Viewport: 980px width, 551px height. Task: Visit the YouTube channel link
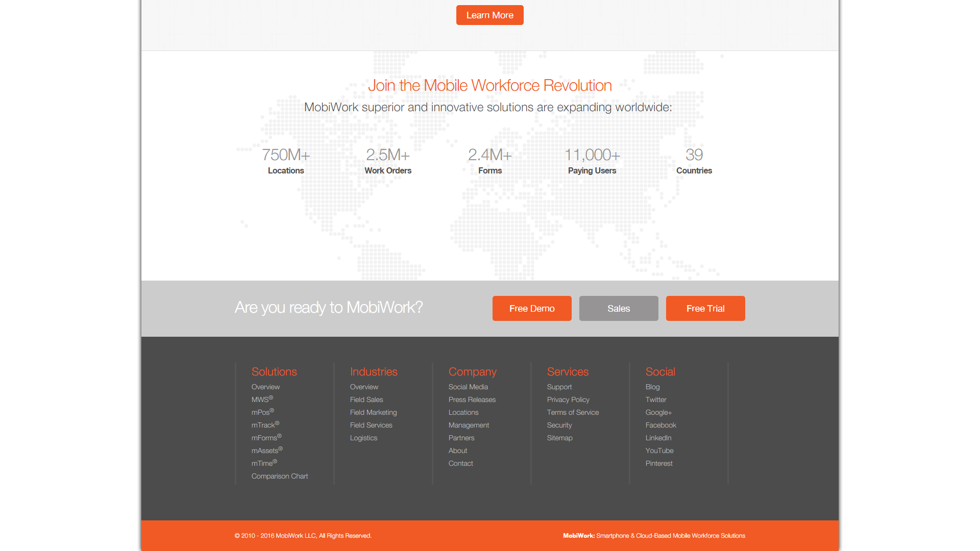659,450
